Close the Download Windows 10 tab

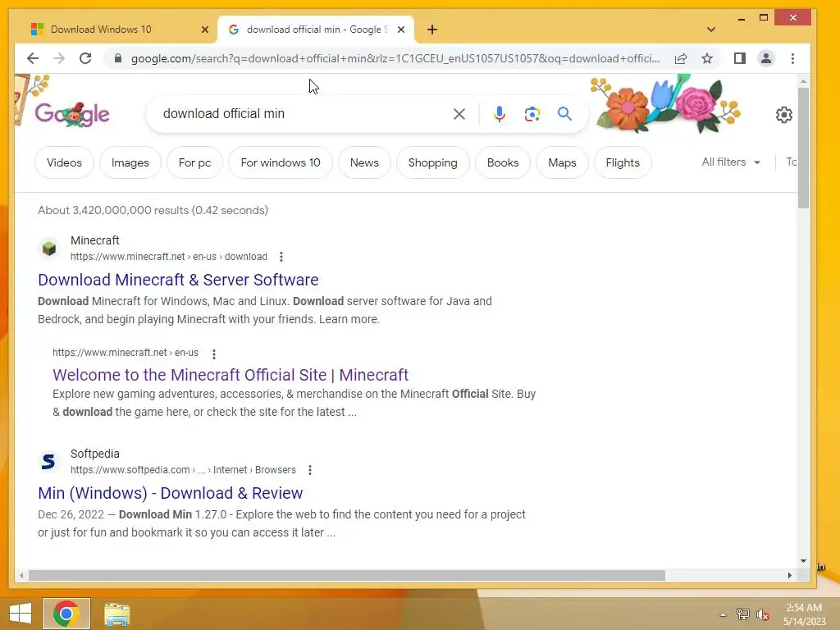coord(204,30)
